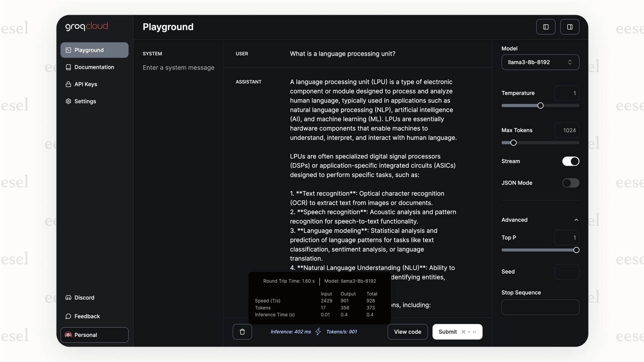Select the Playground icon in the sidebar
The height and width of the screenshot is (362, 644).
(68, 50)
